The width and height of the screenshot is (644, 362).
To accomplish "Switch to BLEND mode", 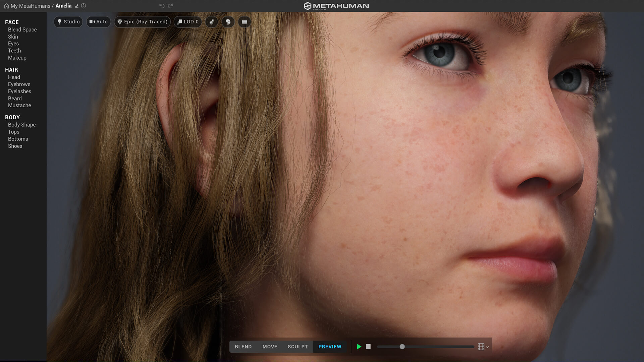I will coord(243,347).
